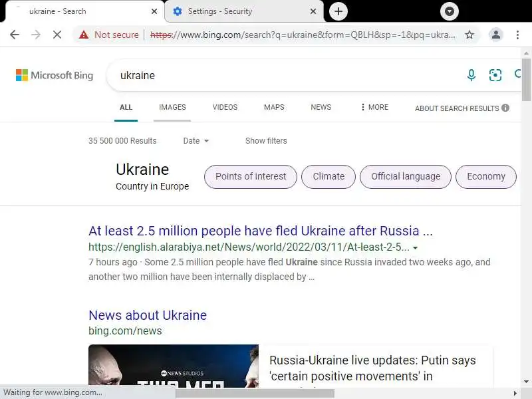Click the Ukraine entity title

(142, 170)
